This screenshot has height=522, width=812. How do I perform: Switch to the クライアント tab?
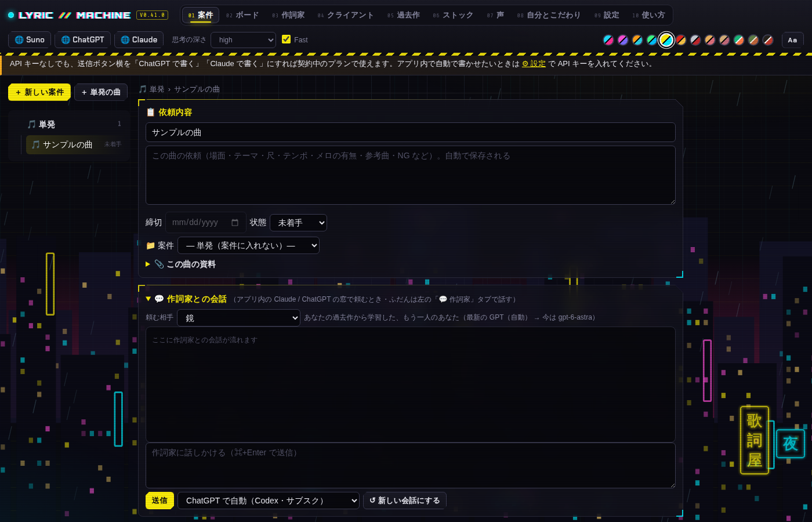[346, 15]
